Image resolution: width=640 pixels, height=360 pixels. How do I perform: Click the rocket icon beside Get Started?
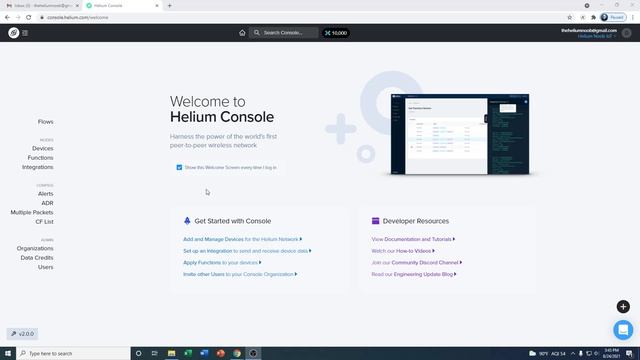187,221
